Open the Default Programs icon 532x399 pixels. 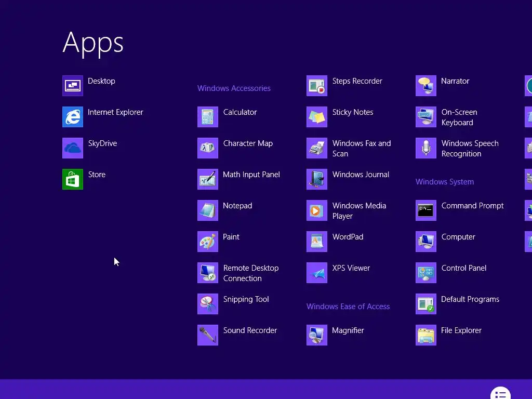(426, 304)
